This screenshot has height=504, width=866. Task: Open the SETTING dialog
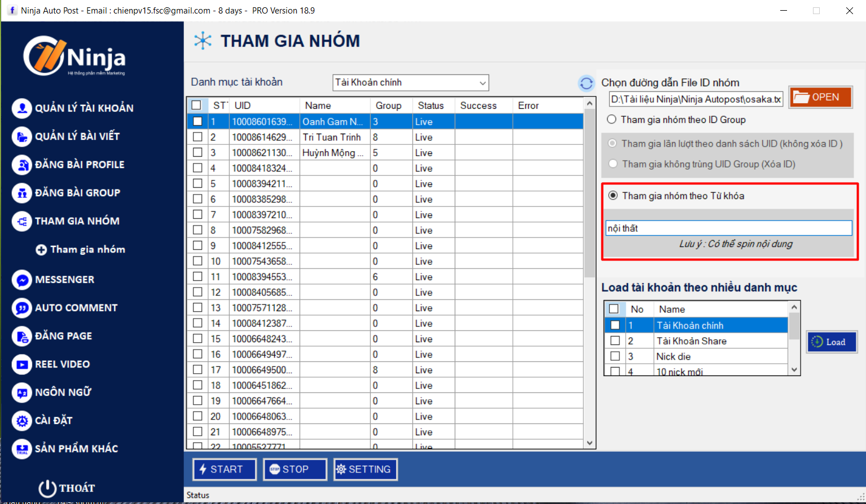[x=366, y=469]
